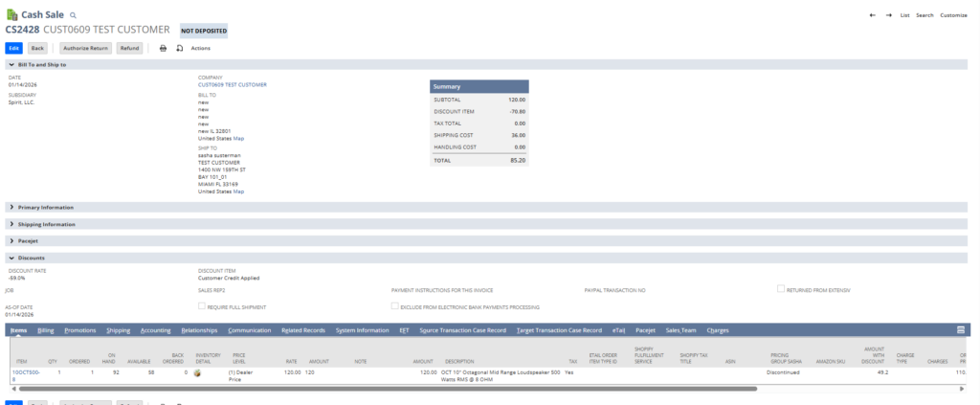Click the Authorize Return button
Screen dimensions: 980x405
click(x=85, y=48)
